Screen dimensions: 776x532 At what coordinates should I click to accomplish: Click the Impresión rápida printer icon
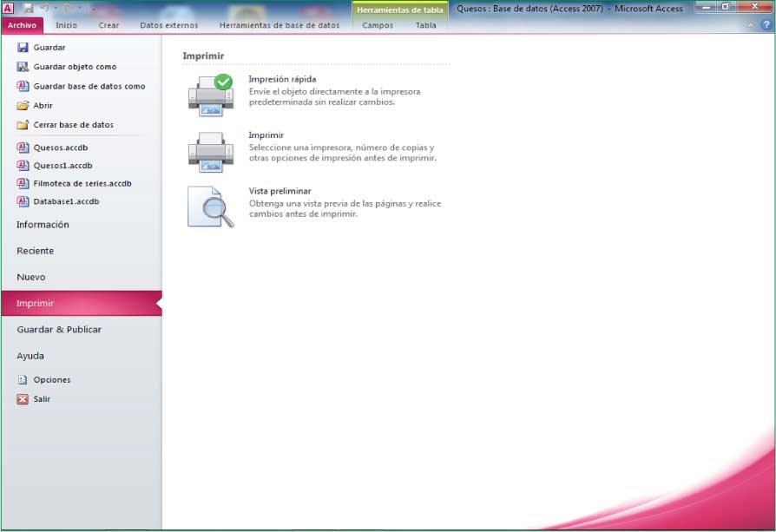tap(210, 94)
